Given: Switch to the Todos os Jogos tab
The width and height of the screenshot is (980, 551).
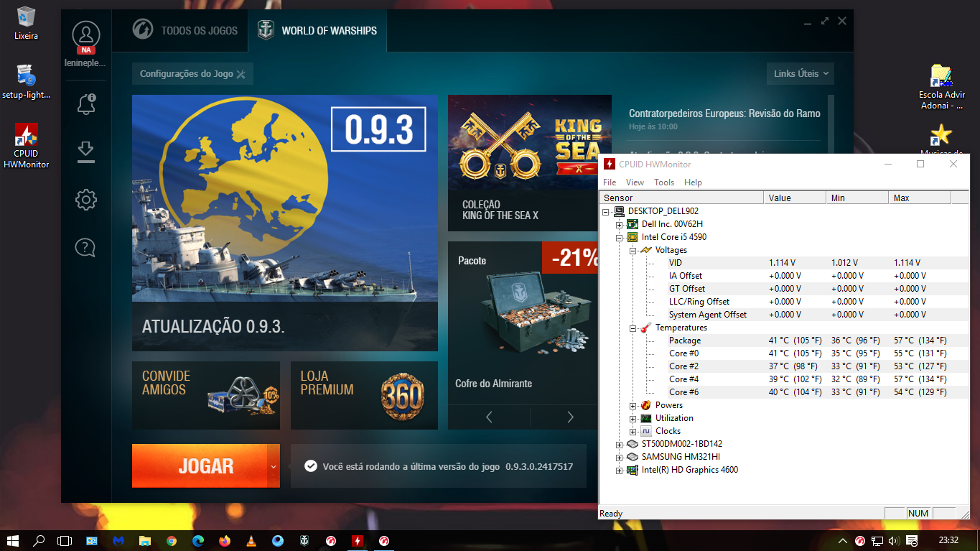Looking at the screenshot, I should pyautogui.click(x=186, y=31).
